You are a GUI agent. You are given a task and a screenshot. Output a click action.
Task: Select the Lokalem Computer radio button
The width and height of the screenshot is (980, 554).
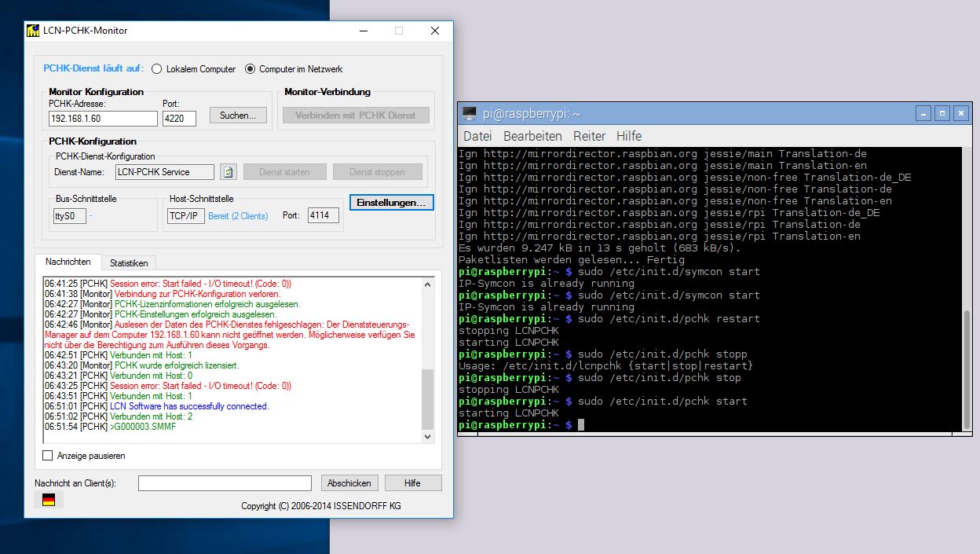click(156, 69)
